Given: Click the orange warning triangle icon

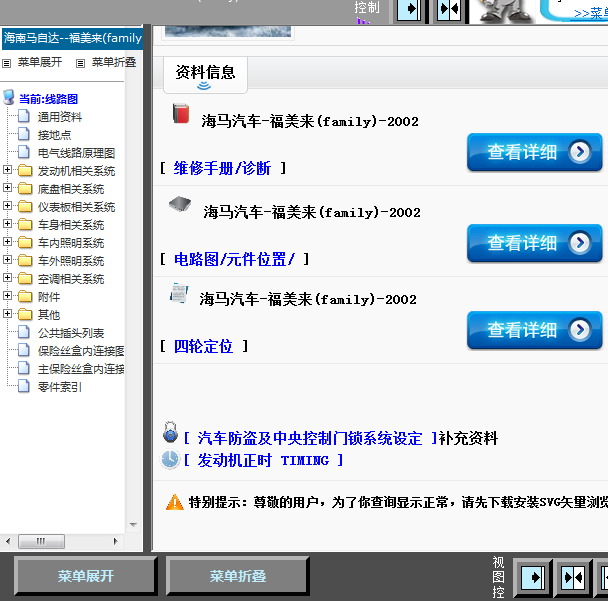Looking at the screenshot, I should [x=174, y=502].
